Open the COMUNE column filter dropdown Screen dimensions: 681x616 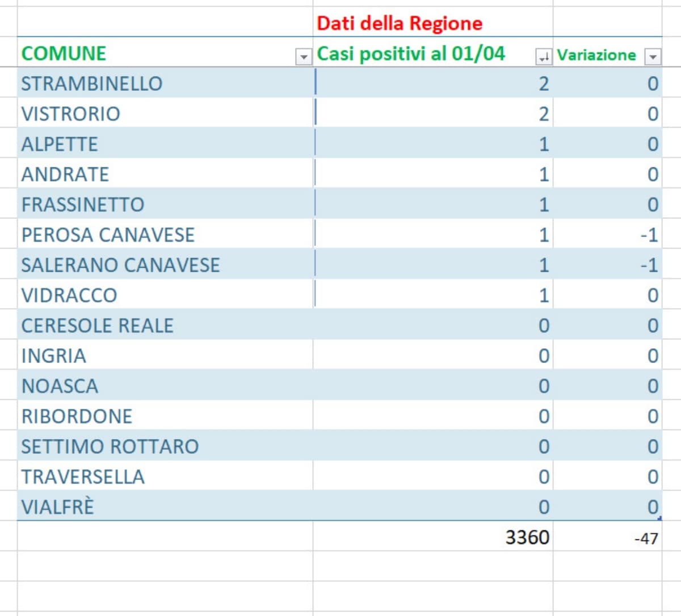tap(304, 57)
